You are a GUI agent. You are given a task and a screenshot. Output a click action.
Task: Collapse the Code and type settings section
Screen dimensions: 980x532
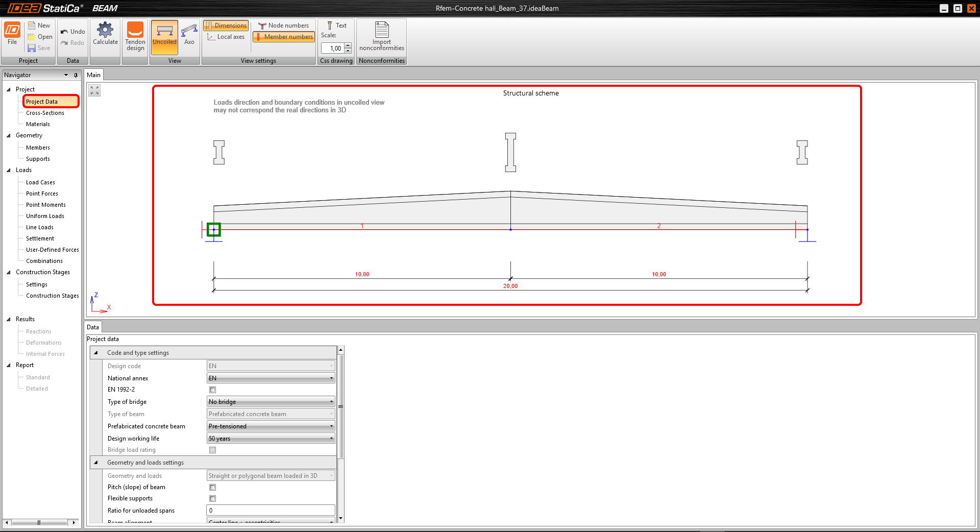[96, 353]
